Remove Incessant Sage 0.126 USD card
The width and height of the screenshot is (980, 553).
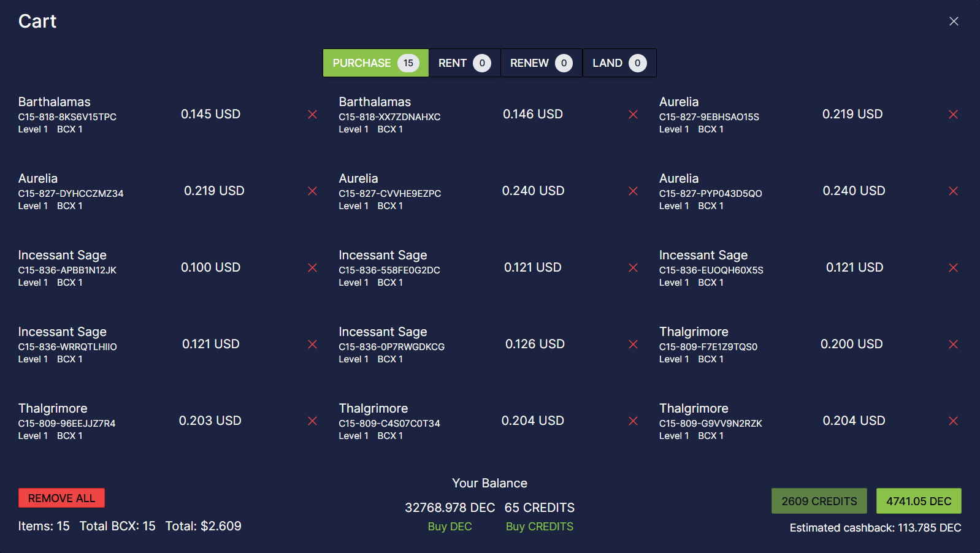point(633,345)
